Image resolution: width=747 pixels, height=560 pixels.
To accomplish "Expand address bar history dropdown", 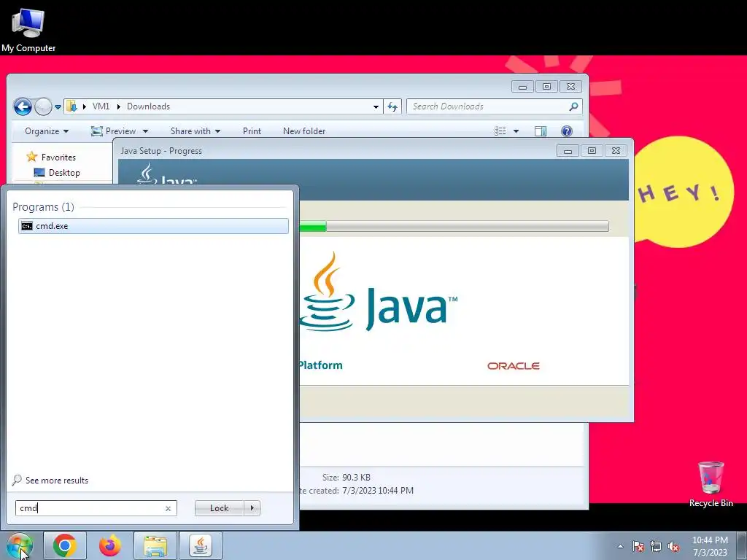I will coord(376,106).
